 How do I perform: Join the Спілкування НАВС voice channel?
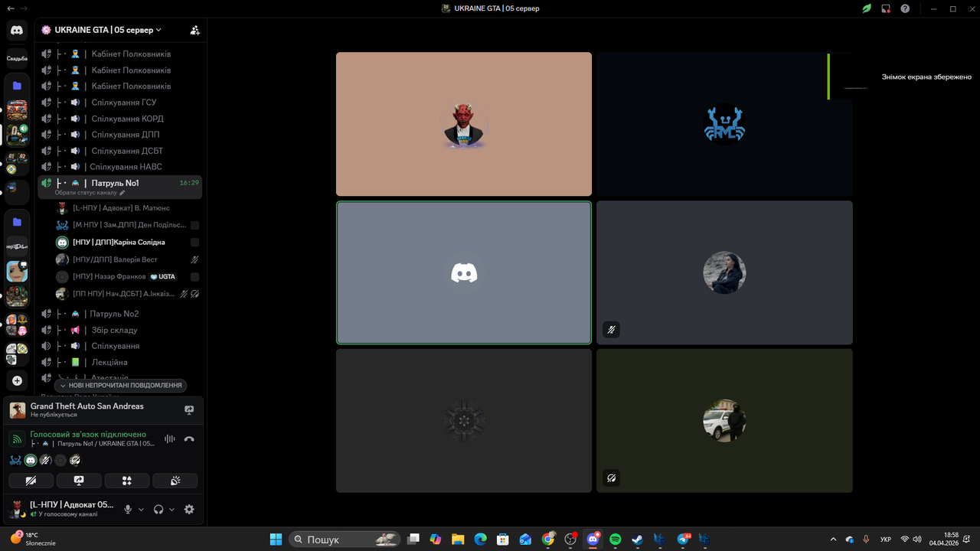point(120,167)
